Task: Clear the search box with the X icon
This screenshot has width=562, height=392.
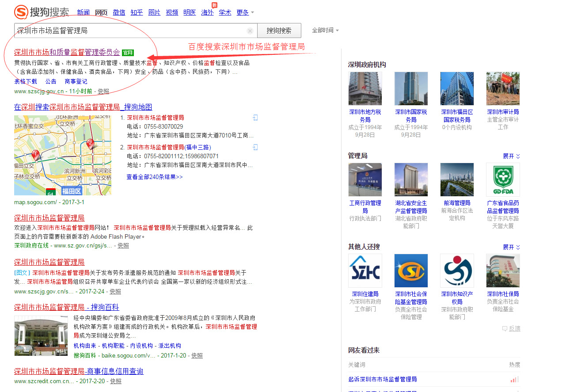Action: [250, 31]
